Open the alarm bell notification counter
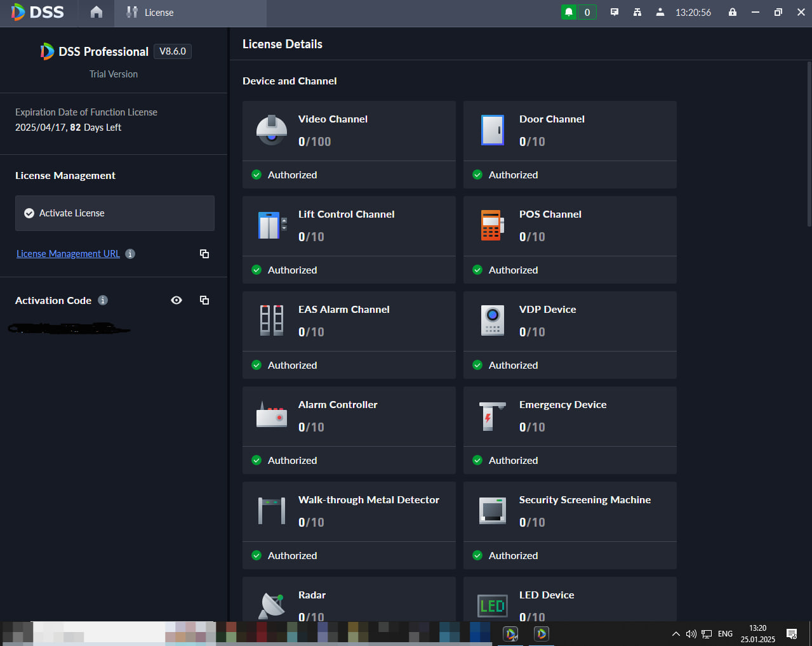Viewport: 812px width, 646px height. click(x=578, y=12)
